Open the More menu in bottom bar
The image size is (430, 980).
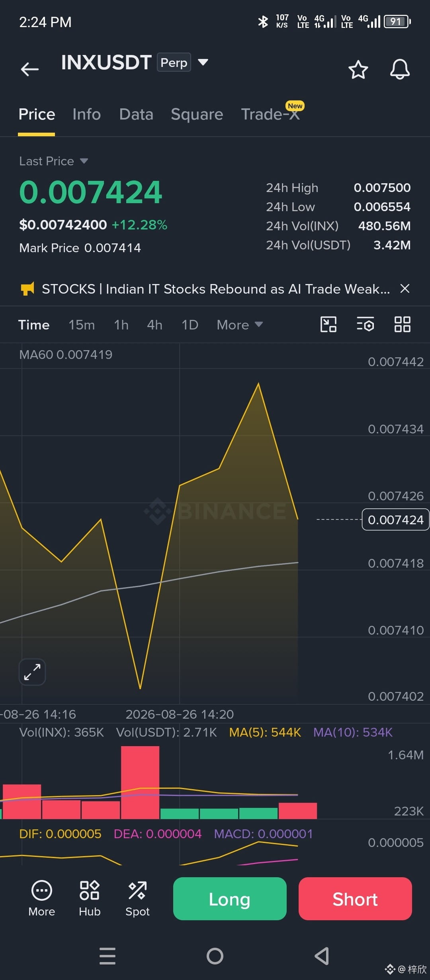pyautogui.click(x=42, y=898)
